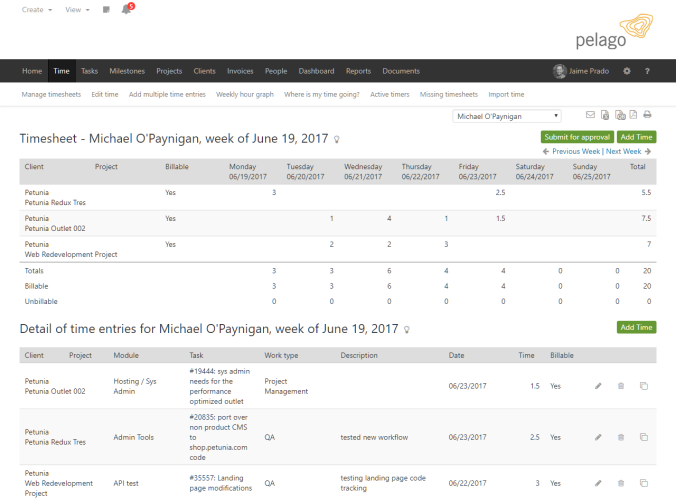Click Add Time button in Detail section
Image resolution: width=676 pixels, height=500 pixels.
tap(636, 328)
